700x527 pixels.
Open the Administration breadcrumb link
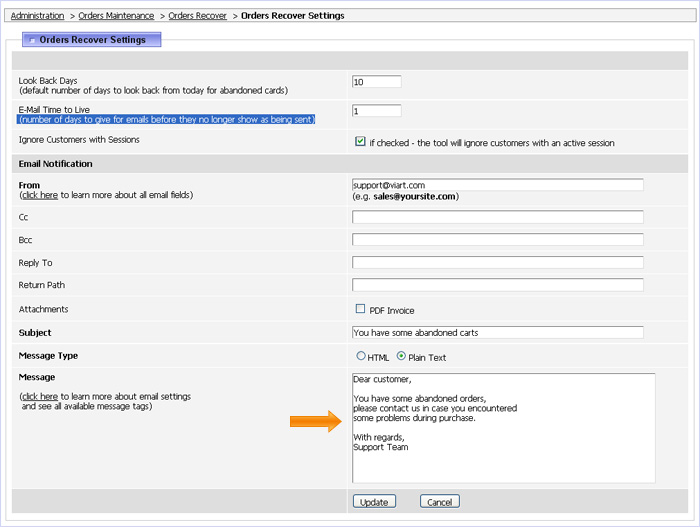pyautogui.click(x=38, y=16)
